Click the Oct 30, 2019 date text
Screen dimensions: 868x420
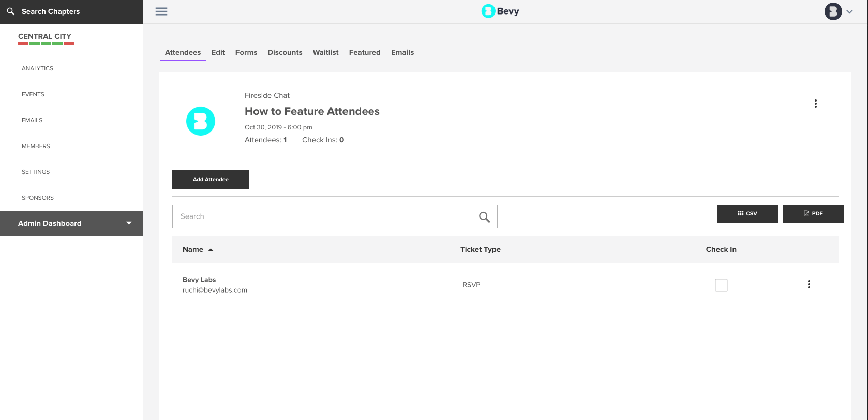click(278, 127)
